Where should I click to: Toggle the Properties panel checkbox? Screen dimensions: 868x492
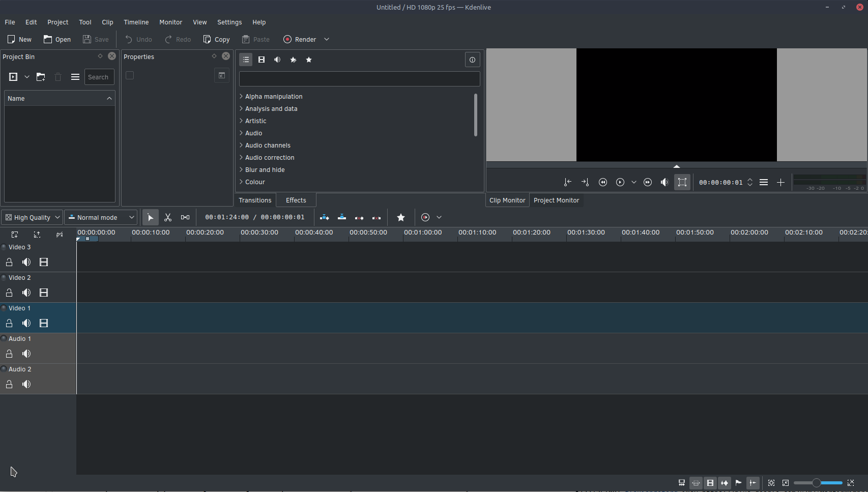pos(130,75)
